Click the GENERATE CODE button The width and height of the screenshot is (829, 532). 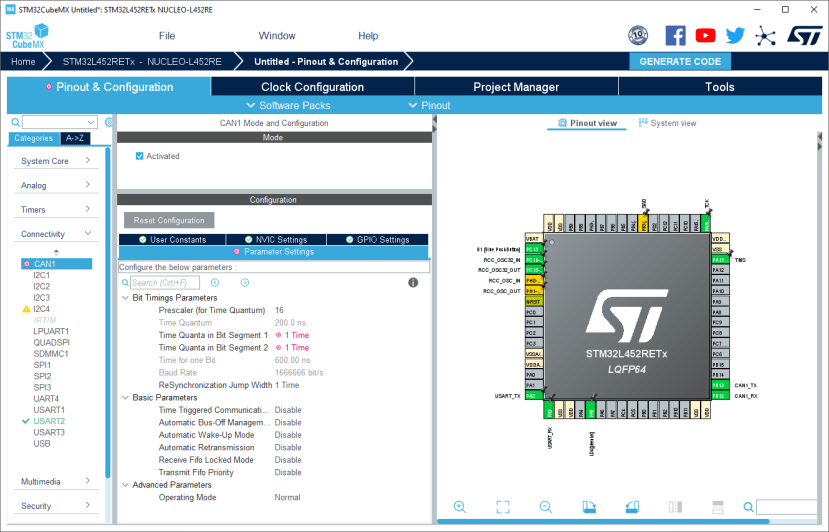[x=680, y=61]
